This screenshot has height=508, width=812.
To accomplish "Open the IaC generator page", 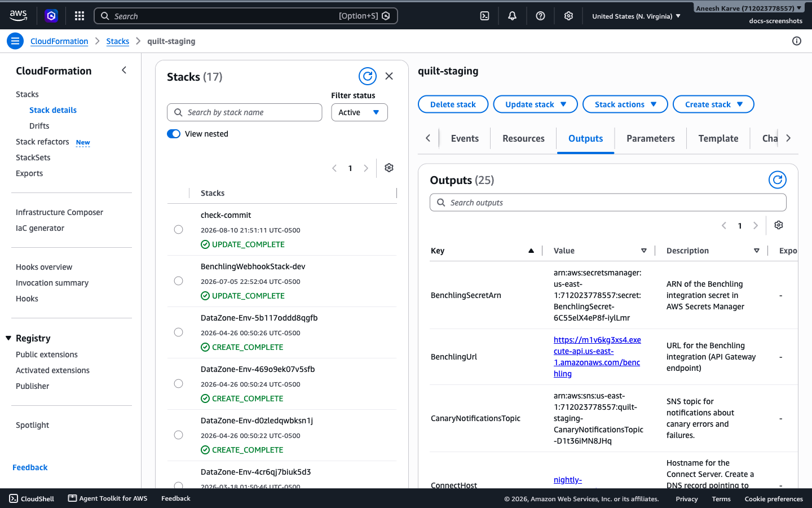I will (x=40, y=228).
